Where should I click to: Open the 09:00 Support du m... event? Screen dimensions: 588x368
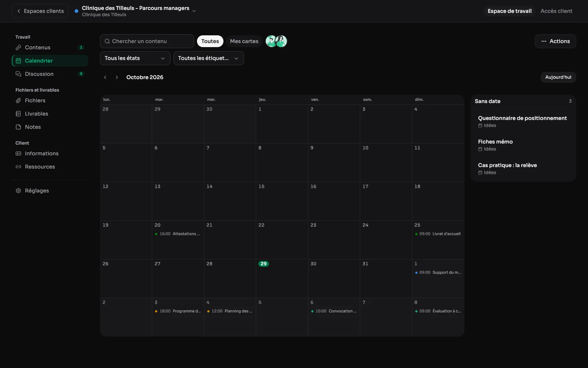tap(438, 273)
